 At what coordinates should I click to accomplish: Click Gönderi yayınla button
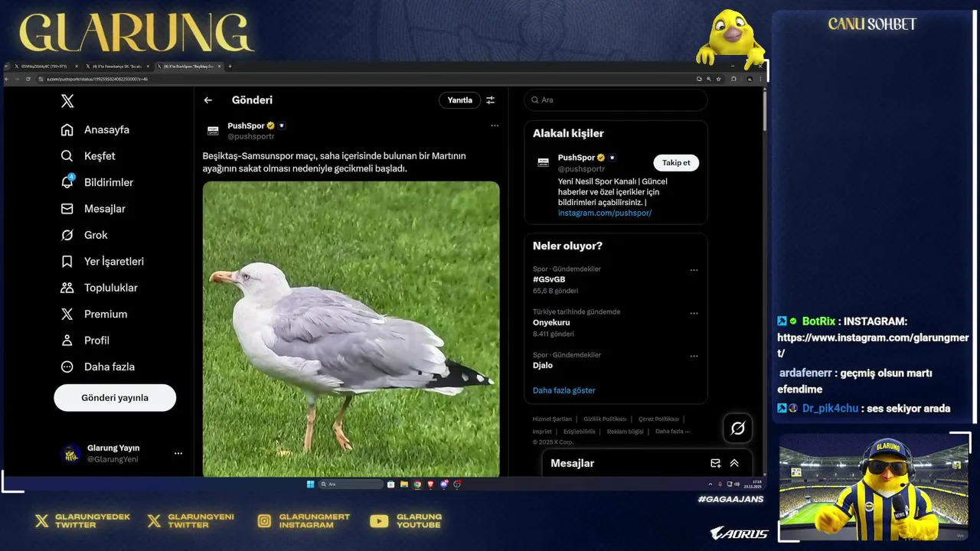point(115,398)
